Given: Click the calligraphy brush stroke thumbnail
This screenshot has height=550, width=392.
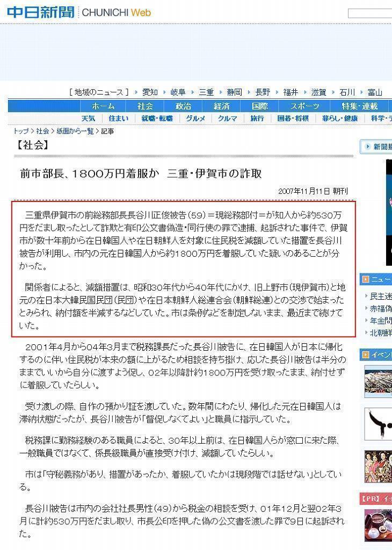Looking at the screenshot, I should (x=379, y=423).
